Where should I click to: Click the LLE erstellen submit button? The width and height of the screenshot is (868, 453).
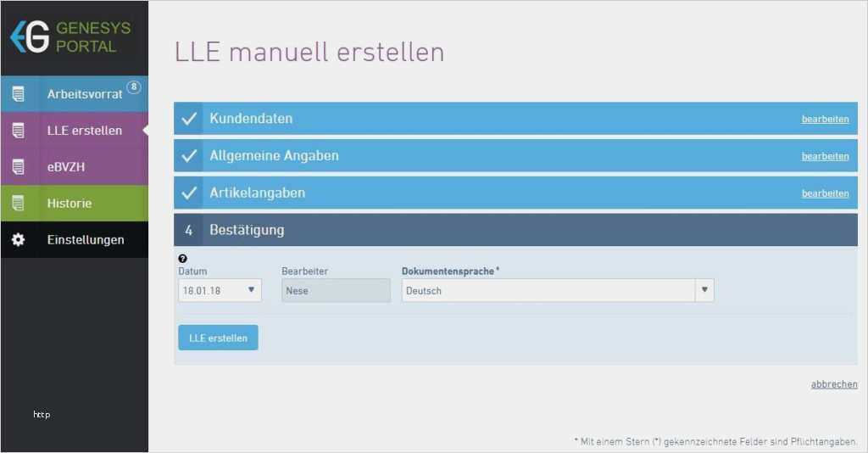tap(218, 338)
